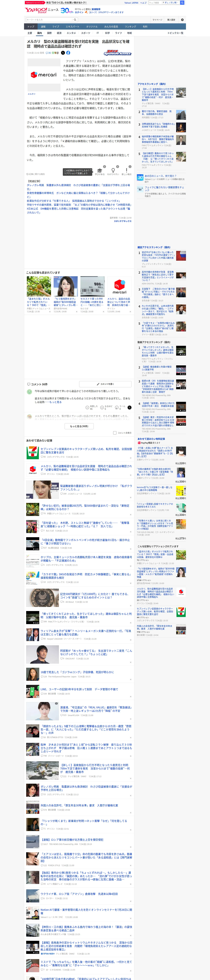
Task: Toggle the コメント非表示 checkbox
Action: [115, 433]
